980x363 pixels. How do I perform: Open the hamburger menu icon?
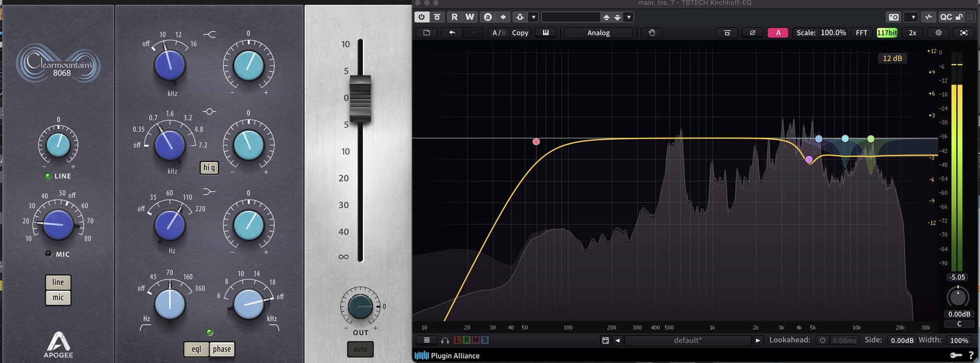click(x=427, y=340)
